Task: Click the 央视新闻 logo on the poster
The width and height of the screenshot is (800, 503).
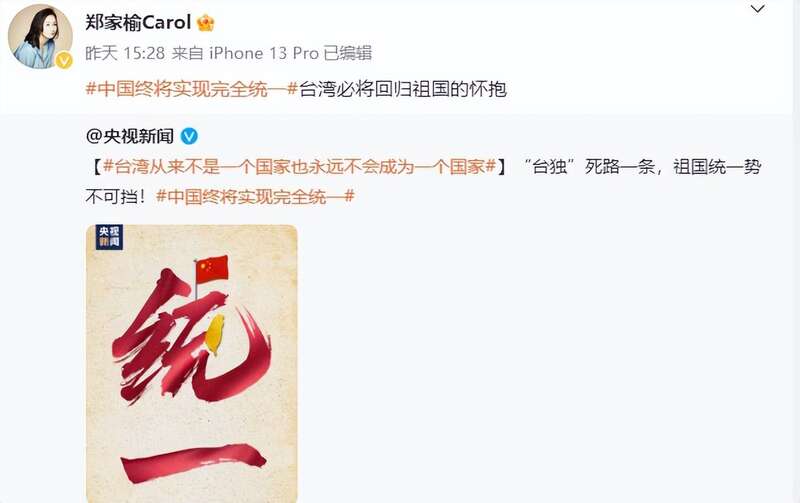Action: coord(109,237)
